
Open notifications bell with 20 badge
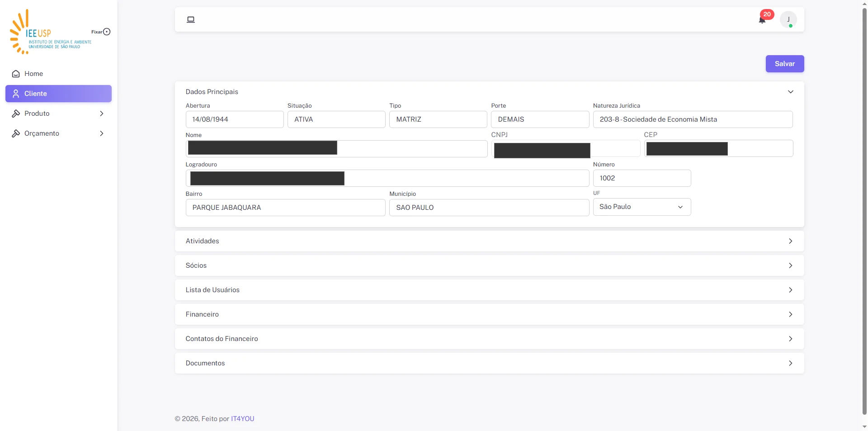click(x=763, y=19)
